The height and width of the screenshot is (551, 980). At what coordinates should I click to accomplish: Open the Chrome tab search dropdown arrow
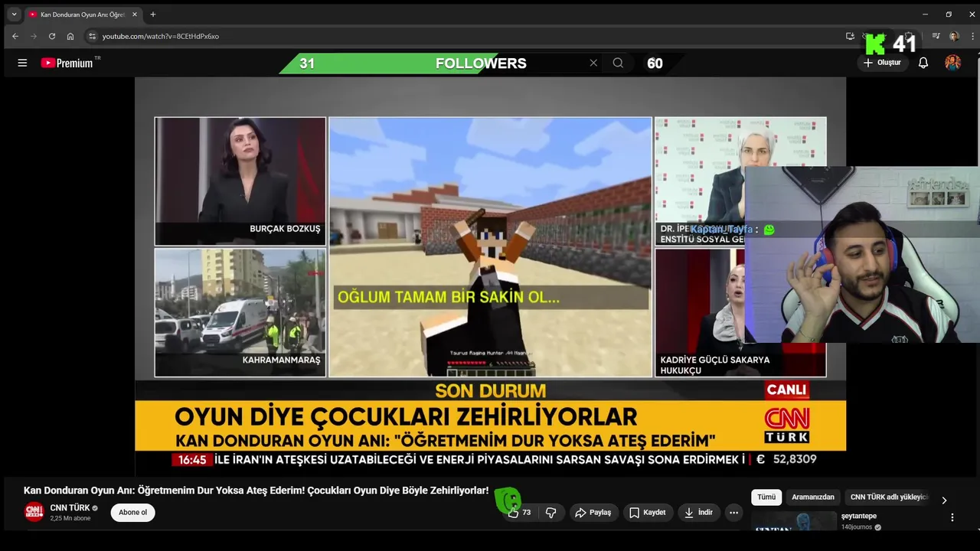point(14,14)
